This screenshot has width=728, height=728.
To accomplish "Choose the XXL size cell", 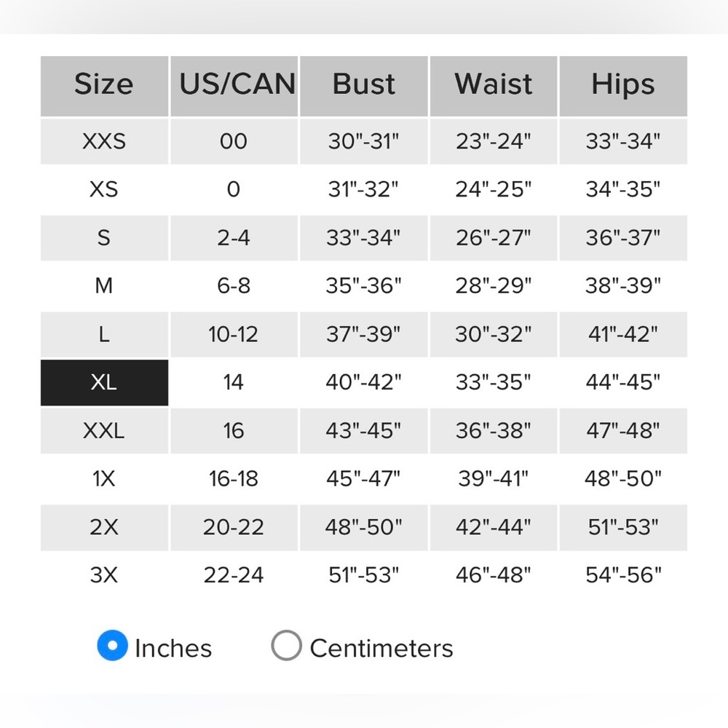I will pos(104,430).
